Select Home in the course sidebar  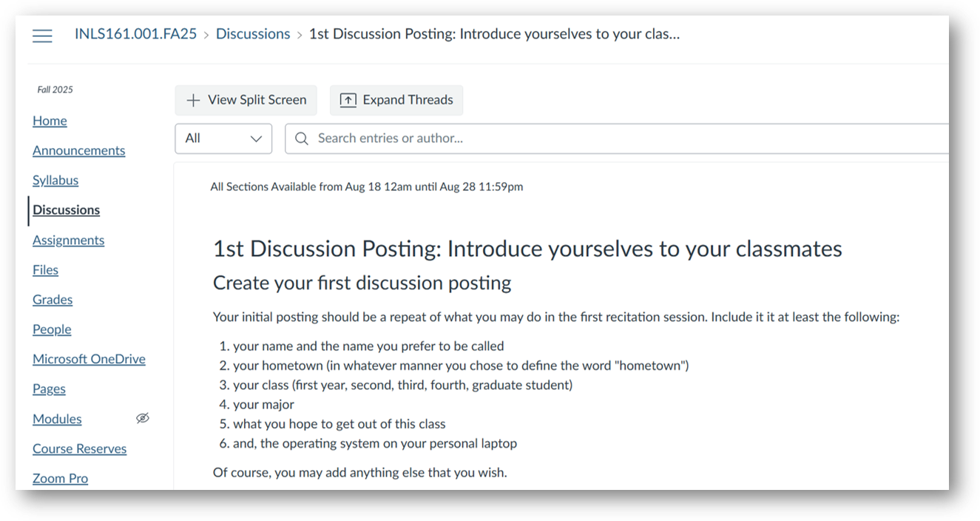click(x=50, y=121)
